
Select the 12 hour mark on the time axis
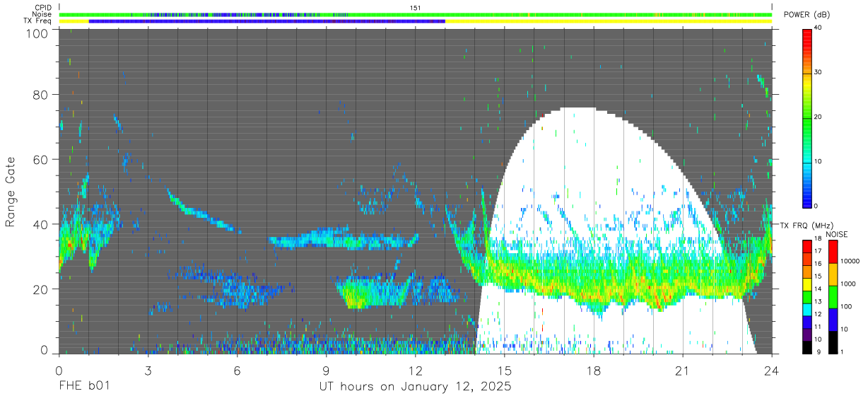click(416, 371)
